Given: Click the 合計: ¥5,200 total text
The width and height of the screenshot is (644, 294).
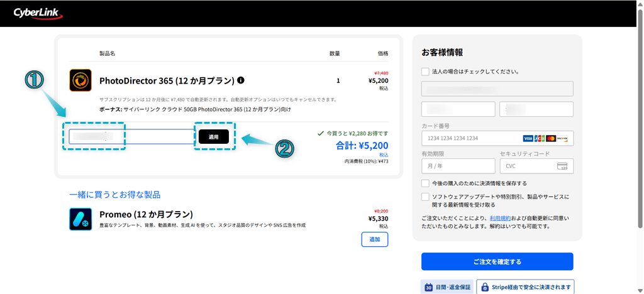Looking at the screenshot, I should (362, 145).
